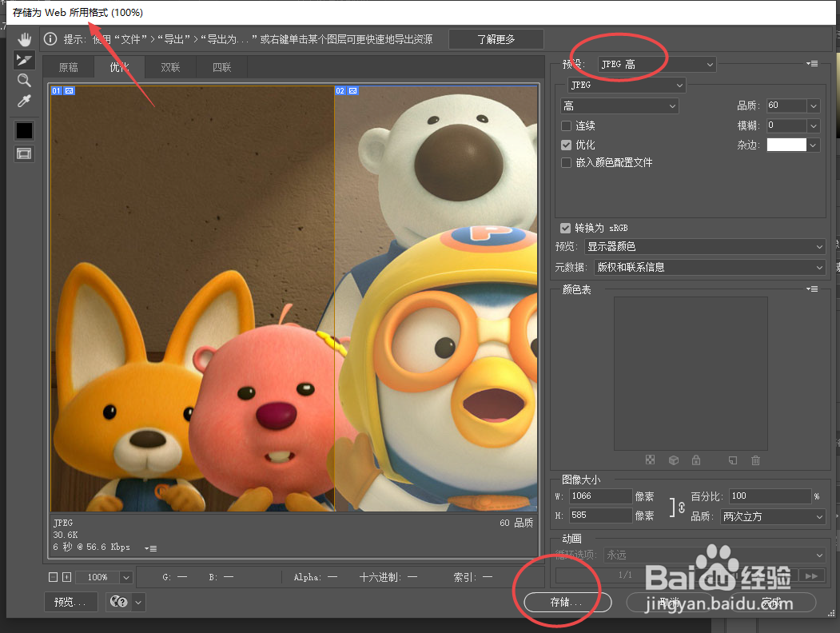Image resolution: width=840 pixels, height=633 pixels.
Task: Click the slice 02 image-type icon
Action: coord(353,91)
